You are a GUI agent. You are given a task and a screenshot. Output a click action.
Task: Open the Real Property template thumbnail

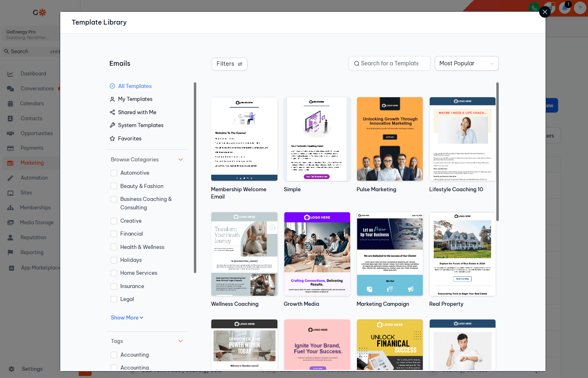pyautogui.click(x=462, y=254)
